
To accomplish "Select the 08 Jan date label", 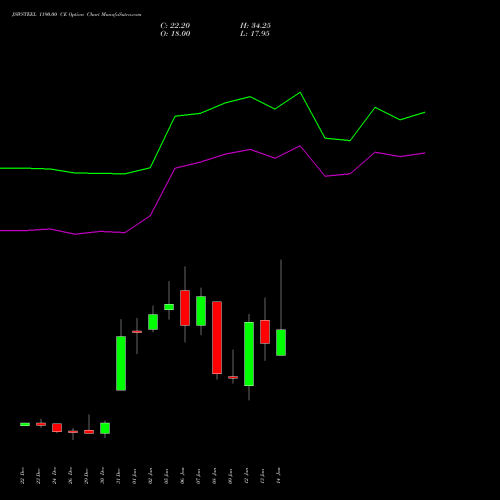I will coord(214,476).
